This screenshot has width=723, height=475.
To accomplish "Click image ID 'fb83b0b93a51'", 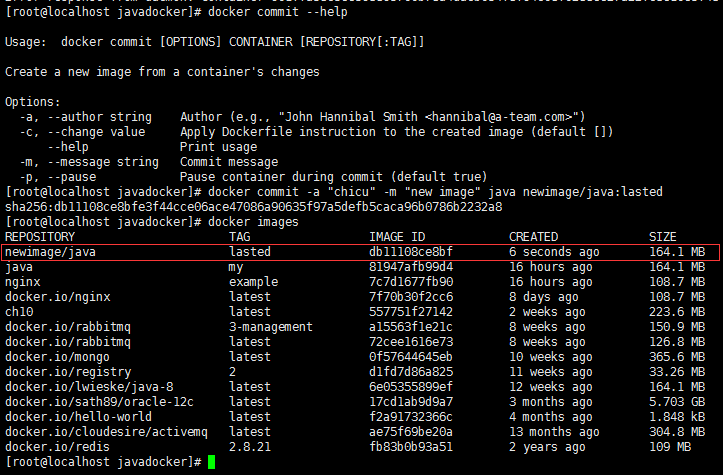I will [x=411, y=446].
